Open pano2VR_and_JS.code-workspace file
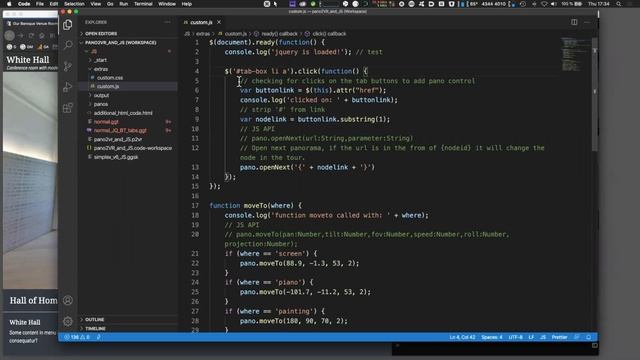Image resolution: width=640 pixels, height=360 pixels. click(133, 148)
